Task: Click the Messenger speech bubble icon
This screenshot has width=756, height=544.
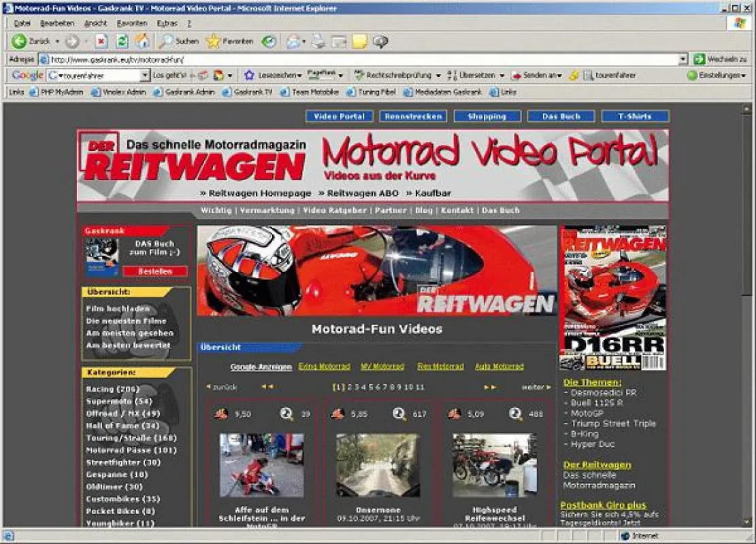Action: point(380,42)
